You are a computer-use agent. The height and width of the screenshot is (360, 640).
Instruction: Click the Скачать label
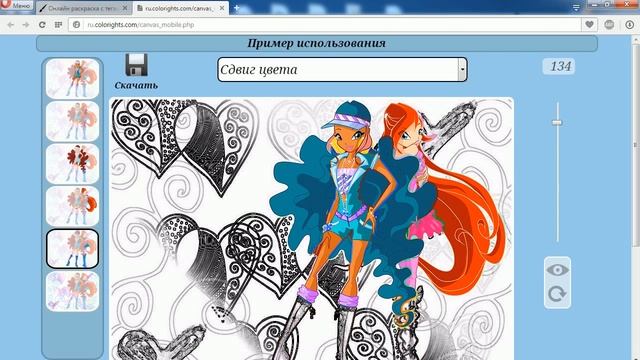(136, 85)
